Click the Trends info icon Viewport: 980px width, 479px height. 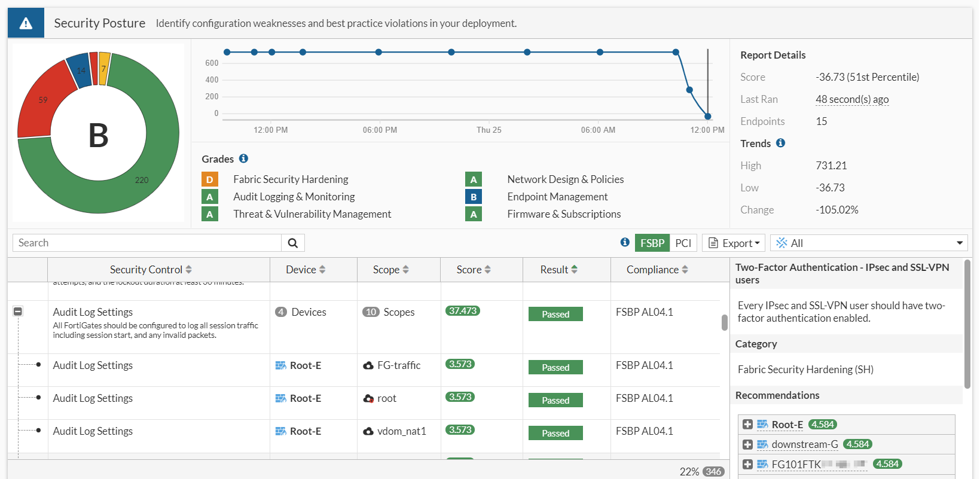[x=780, y=143]
